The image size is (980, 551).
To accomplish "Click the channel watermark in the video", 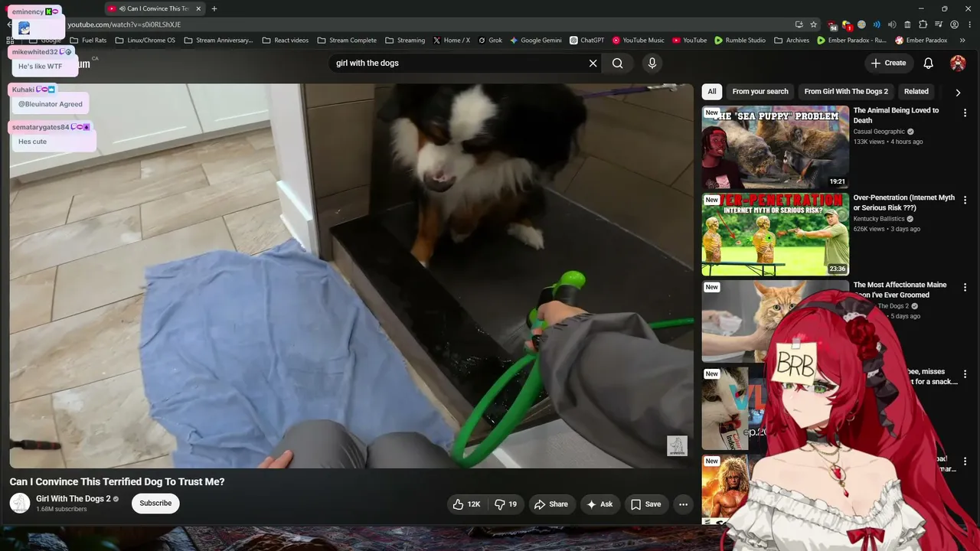I will (677, 446).
